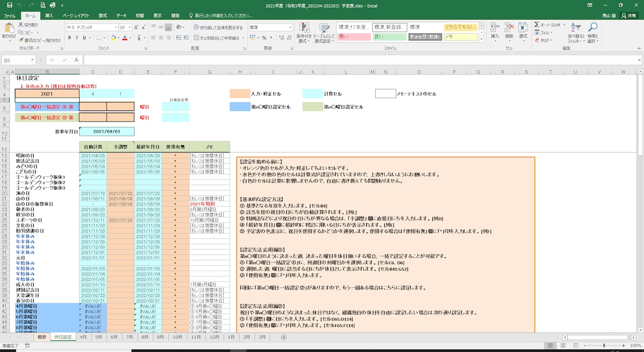This screenshot has width=644, height=352.
Task: Open the File (ファイル) tab
Action: pos(10,16)
